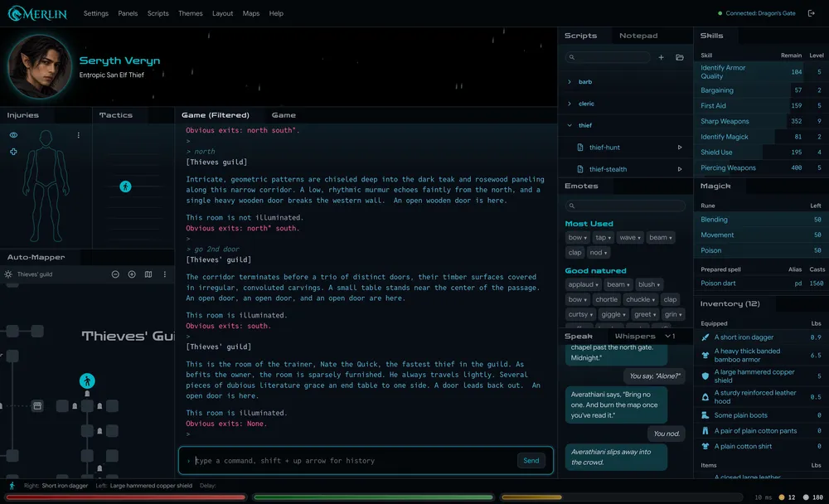This screenshot has width=829, height=504.
Task: Expand the Whispers chevron counter
Action: click(x=670, y=337)
